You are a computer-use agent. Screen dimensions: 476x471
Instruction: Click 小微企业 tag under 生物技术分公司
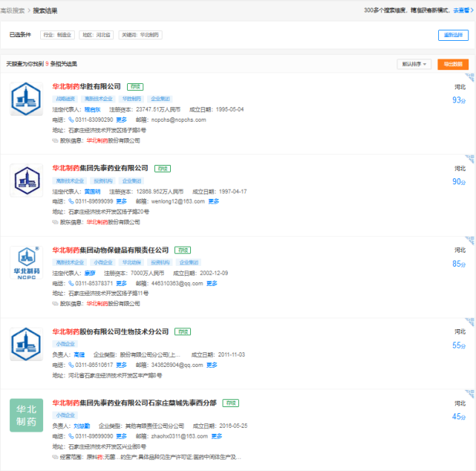pos(65,344)
